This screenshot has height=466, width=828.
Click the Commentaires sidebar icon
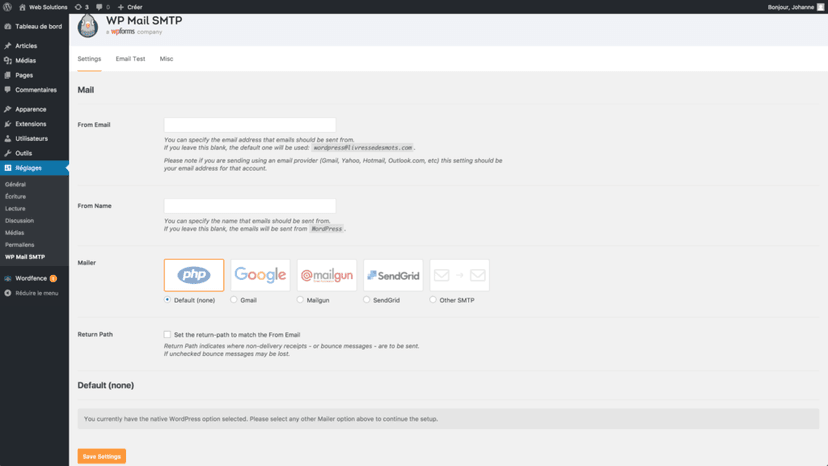tap(7, 90)
